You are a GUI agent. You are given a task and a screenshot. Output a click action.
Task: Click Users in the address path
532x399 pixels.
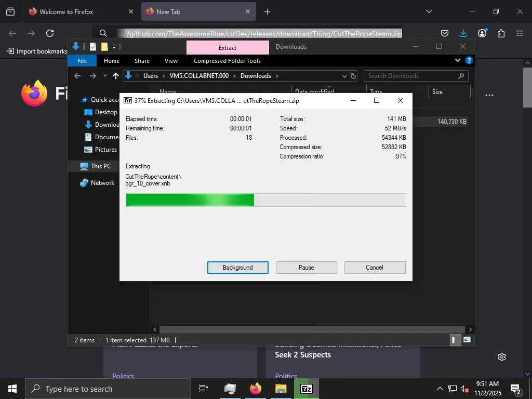coord(150,76)
